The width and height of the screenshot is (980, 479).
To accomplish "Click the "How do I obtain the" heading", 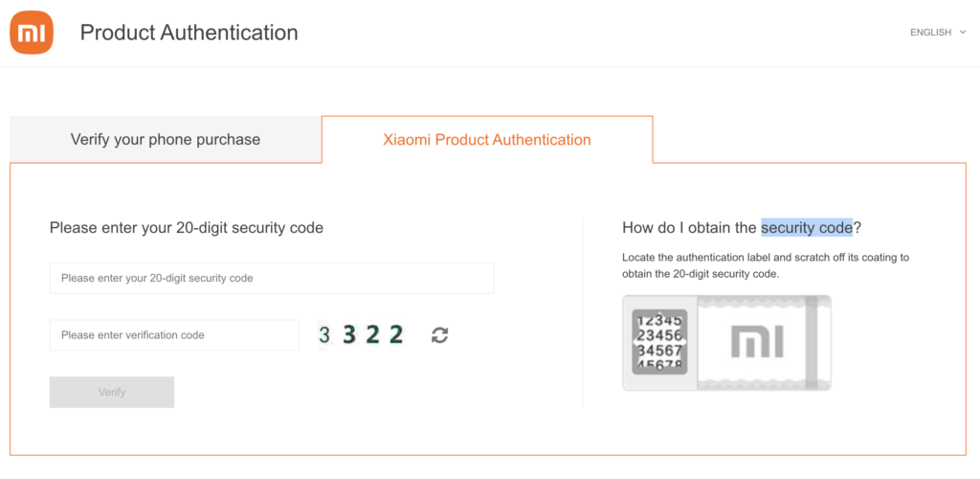I will pyautogui.click(x=690, y=228).
